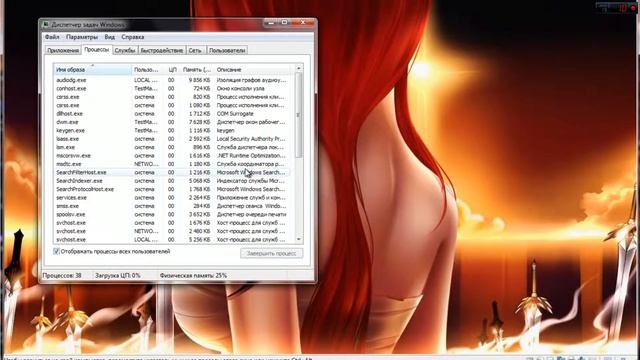Screen dimensions: 640x360
Task: Click the 9 856 КБ memory value
Action: click(x=199, y=80)
